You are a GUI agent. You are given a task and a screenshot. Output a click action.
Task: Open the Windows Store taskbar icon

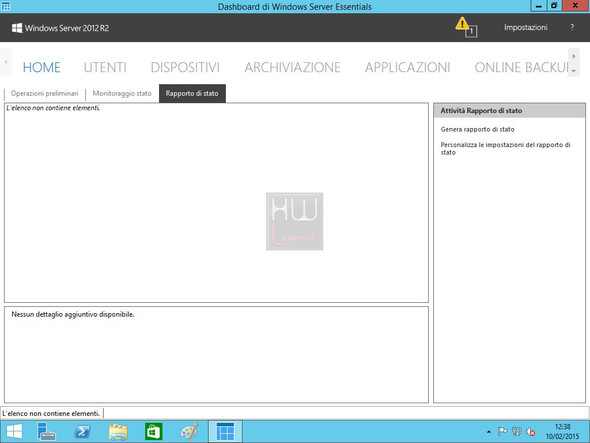(154, 431)
